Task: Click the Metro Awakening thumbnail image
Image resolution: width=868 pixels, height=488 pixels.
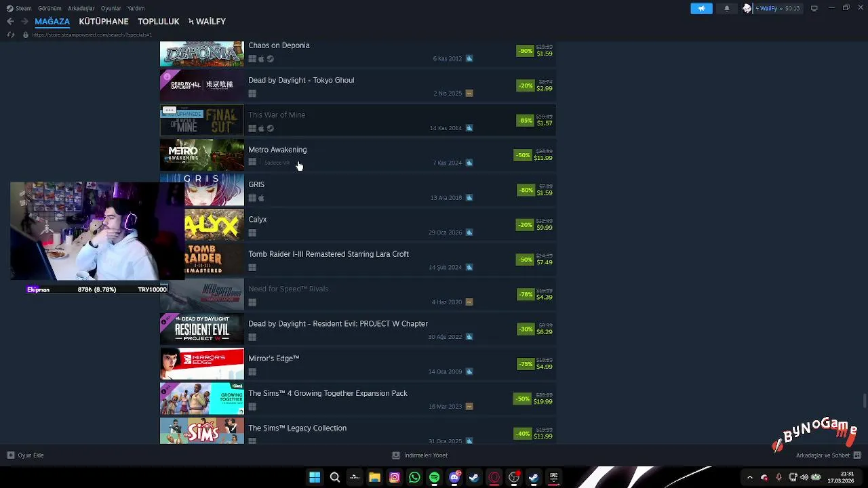Action: tap(201, 155)
